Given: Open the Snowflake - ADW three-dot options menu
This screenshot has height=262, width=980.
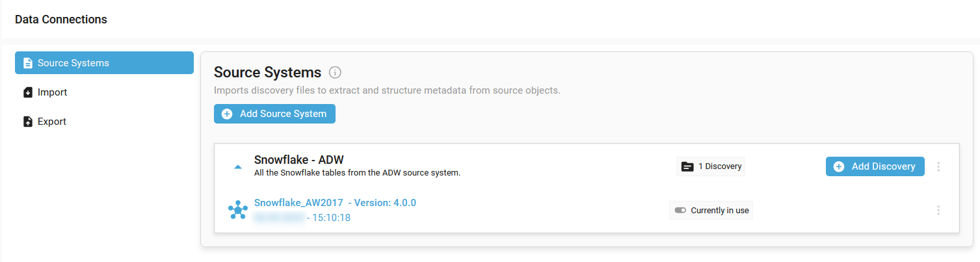Looking at the screenshot, I should [x=938, y=166].
